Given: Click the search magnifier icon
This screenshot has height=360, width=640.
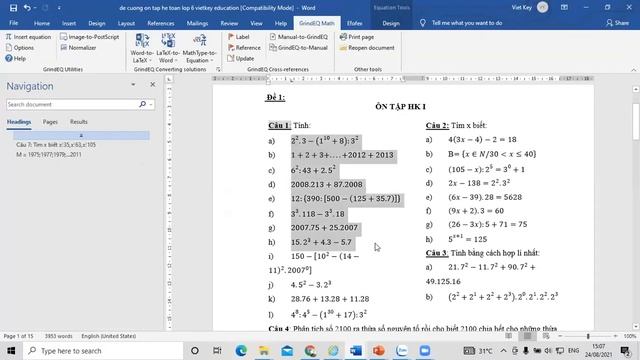Looking at the screenshot, I should (x=142, y=104).
